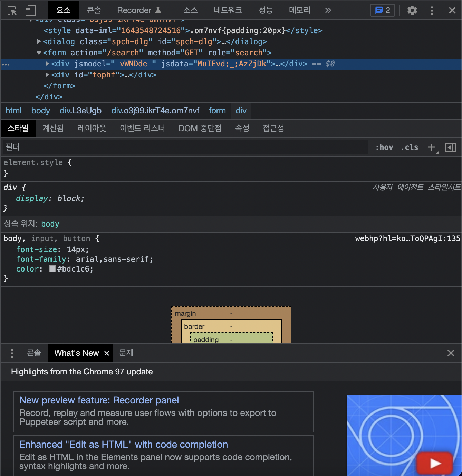Open the #bdc1c6 color swatch
This screenshot has height=476, width=462.
[x=52, y=269]
